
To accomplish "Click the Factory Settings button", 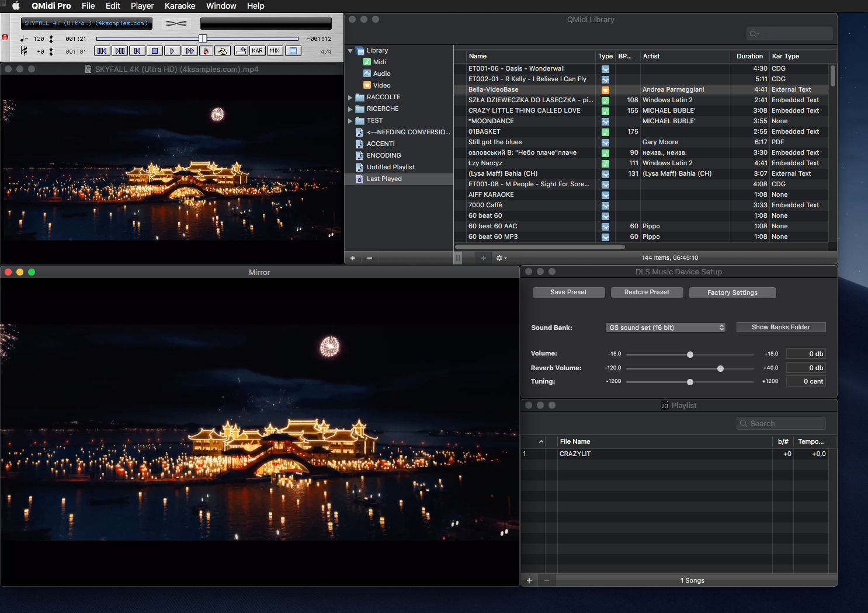I will (732, 292).
